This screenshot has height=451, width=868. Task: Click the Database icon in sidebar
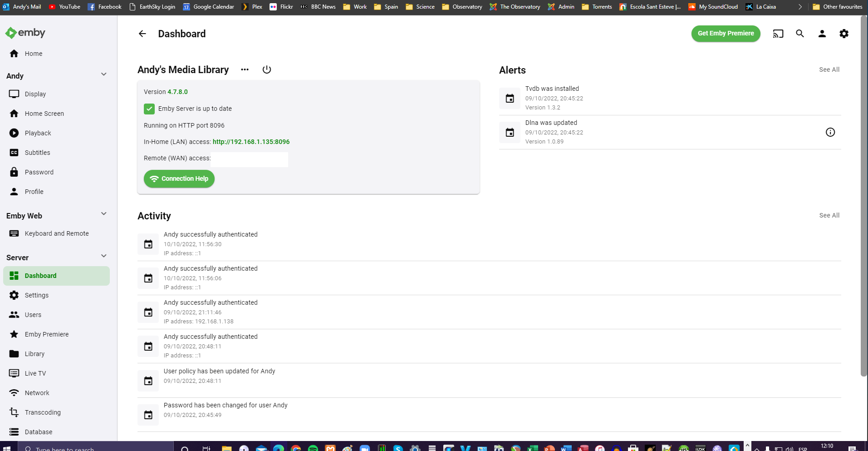click(x=14, y=432)
